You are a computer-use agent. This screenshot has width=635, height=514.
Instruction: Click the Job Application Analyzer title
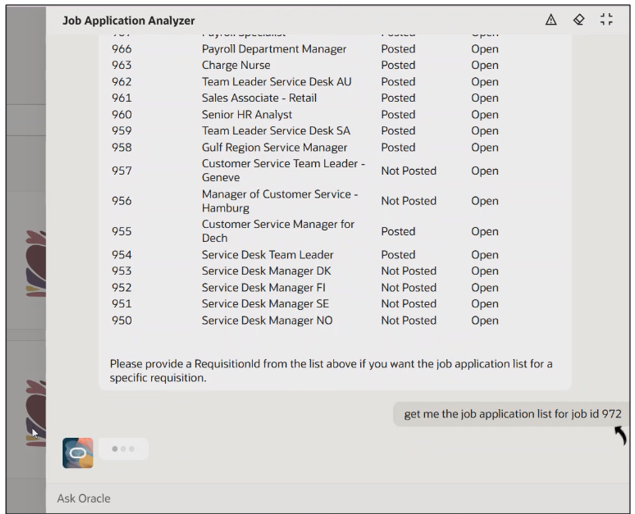tap(128, 21)
